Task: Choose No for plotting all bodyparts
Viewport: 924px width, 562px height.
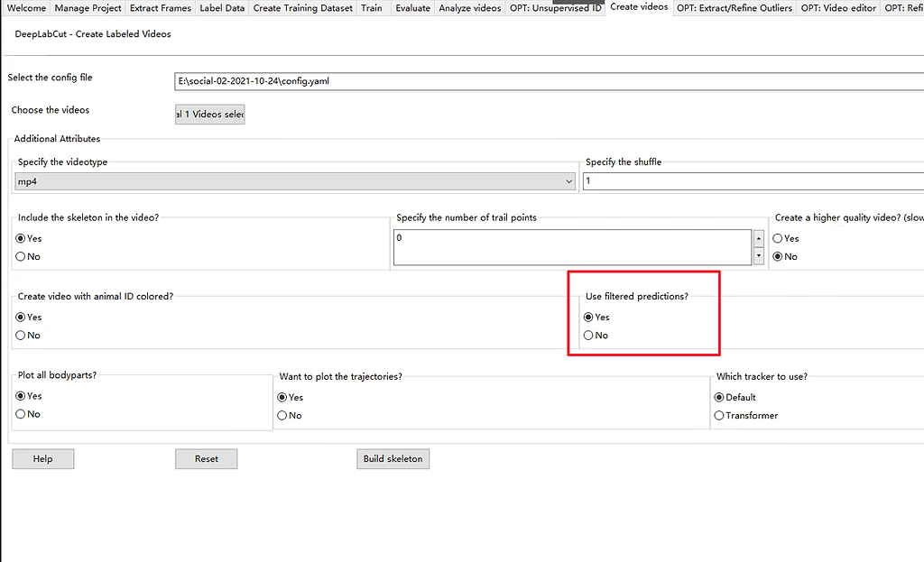Action: [19, 413]
